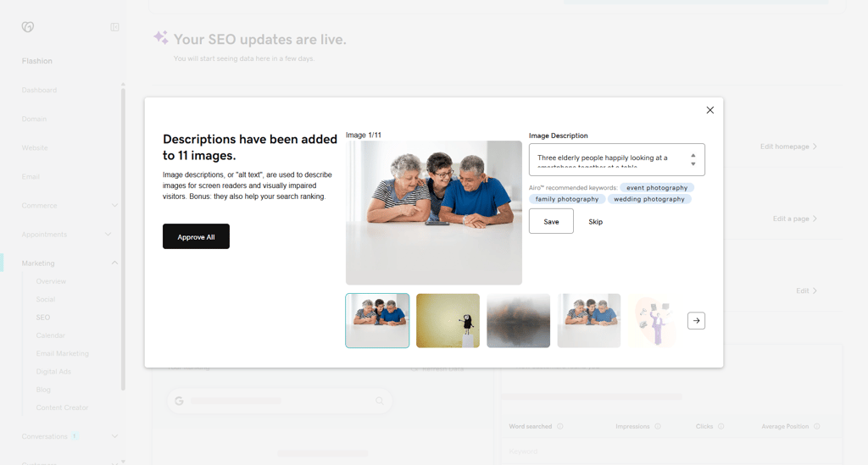Click the Flashion site name
The width and height of the screenshot is (868, 465).
coord(37,61)
